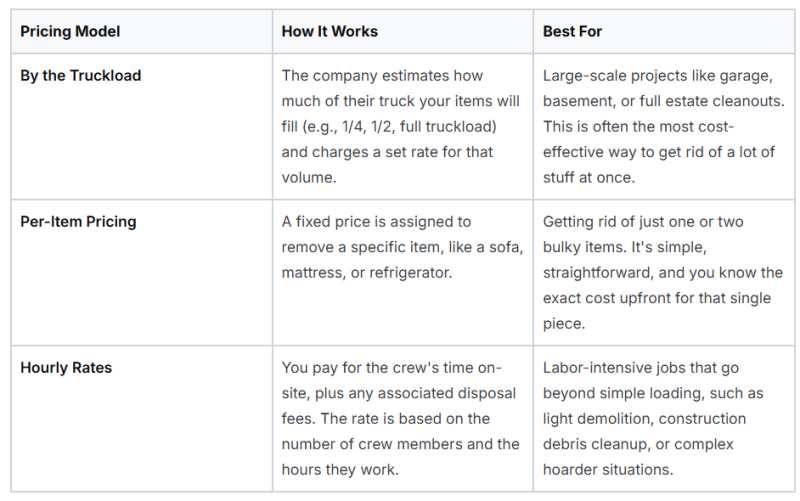Click the 'Large-scale projects' Best For cell
The image size is (800, 501).
click(x=664, y=127)
